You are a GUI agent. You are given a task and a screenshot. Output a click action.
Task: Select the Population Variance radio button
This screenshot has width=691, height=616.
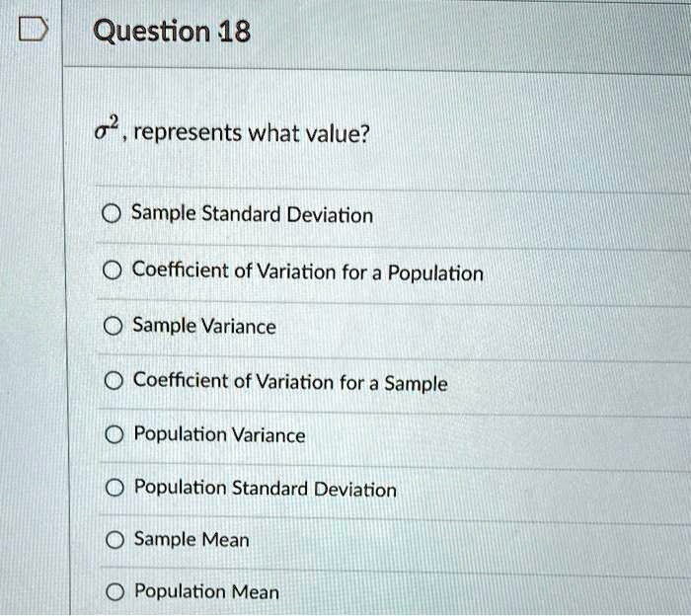pyautogui.click(x=113, y=435)
